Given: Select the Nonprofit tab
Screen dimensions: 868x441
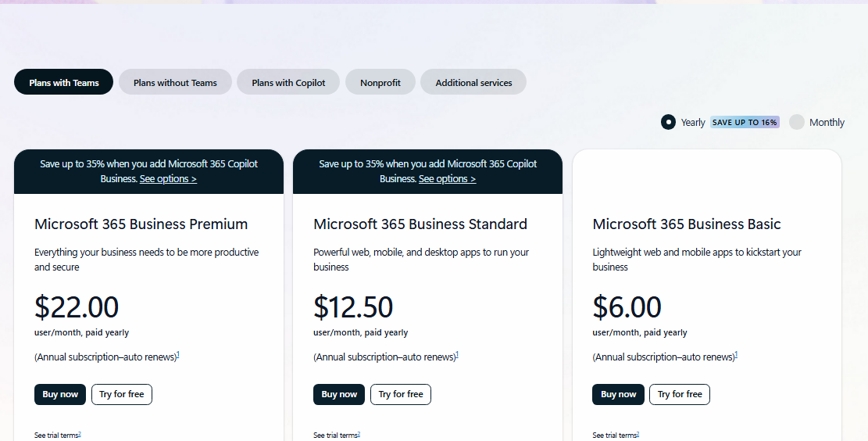Looking at the screenshot, I should pos(380,82).
